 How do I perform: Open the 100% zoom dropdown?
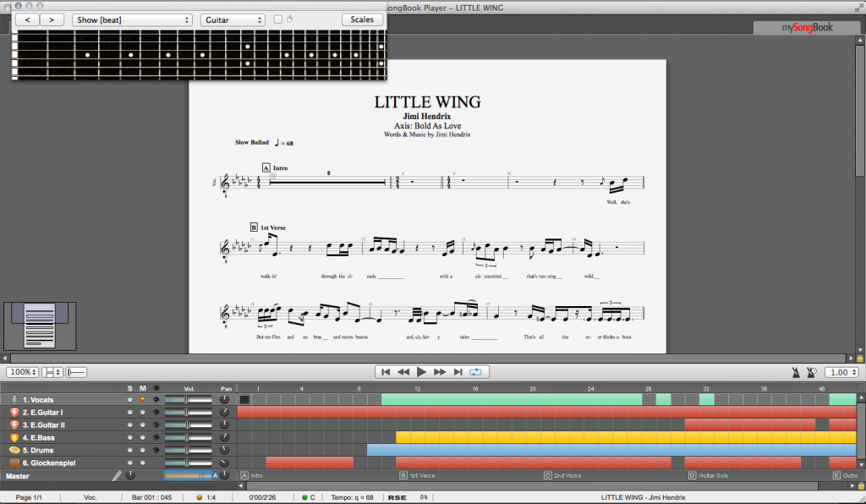tap(23, 372)
